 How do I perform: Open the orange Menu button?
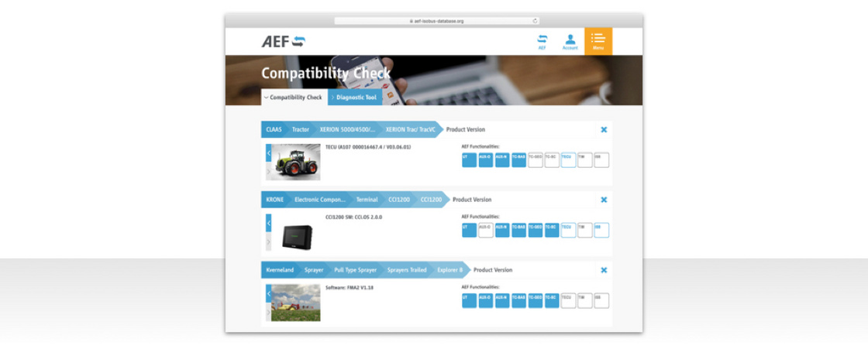(598, 42)
